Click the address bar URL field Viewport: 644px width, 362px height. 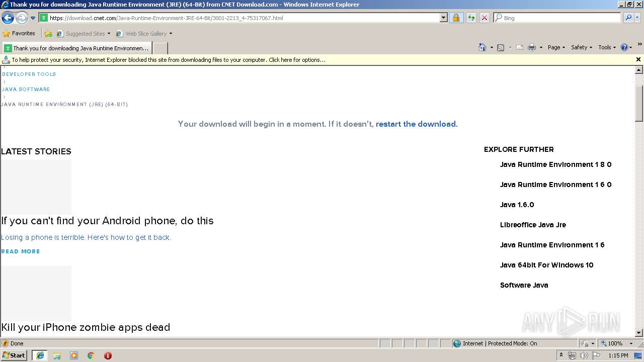[239, 18]
